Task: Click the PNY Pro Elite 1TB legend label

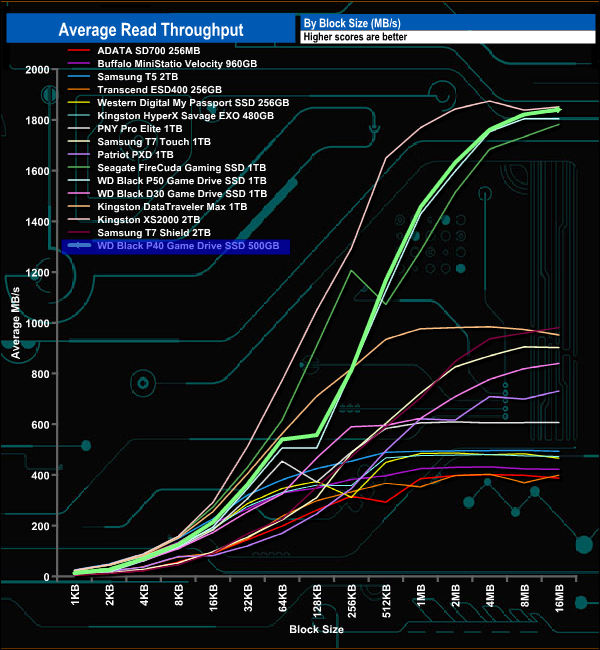Action: (x=140, y=129)
